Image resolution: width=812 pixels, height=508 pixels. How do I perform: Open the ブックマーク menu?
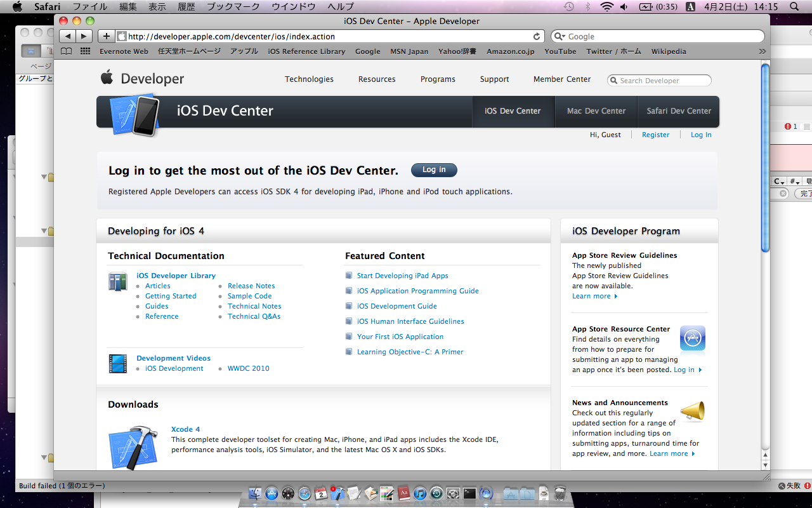(x=233, y=6)
